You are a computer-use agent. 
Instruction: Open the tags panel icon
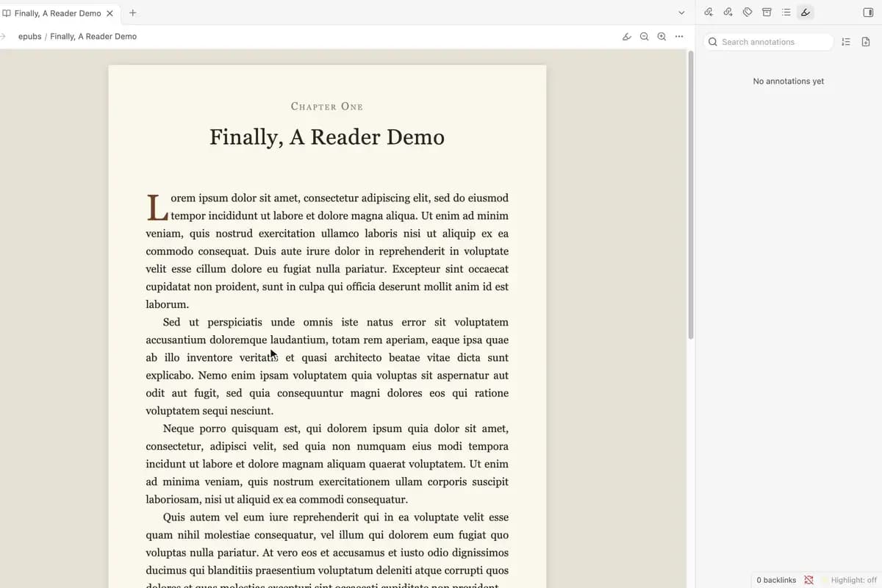747,12
